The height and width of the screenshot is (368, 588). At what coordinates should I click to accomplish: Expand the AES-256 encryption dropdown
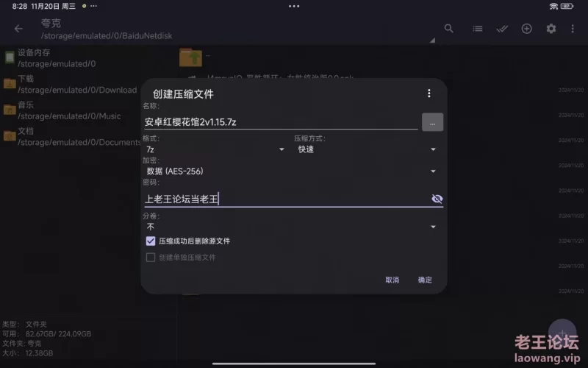coord(291,171)
